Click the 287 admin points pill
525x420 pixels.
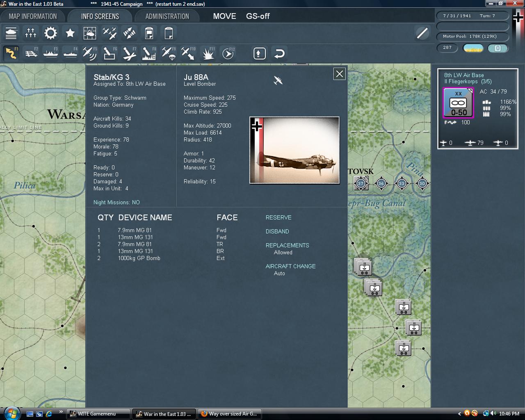(447, 48)
